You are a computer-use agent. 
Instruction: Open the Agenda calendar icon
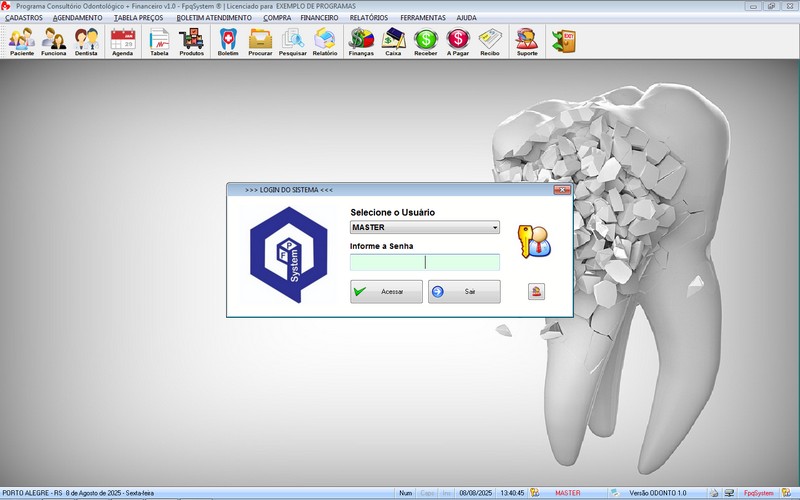tap(122, 41)
